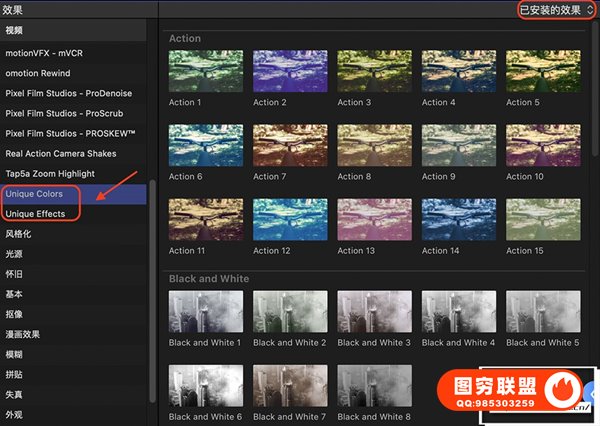Open Unique Effects category

[x=35, y=214]
